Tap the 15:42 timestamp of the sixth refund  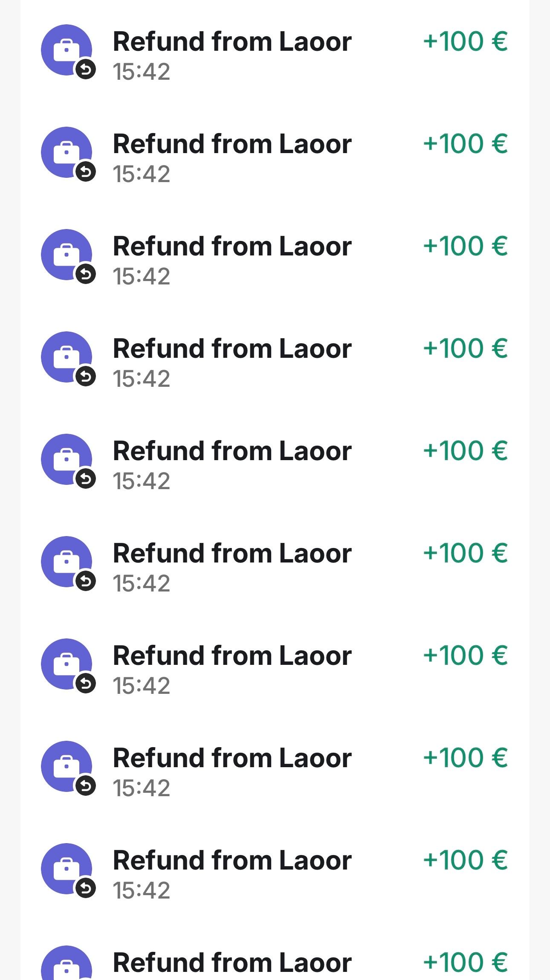(x=142, y=583)
